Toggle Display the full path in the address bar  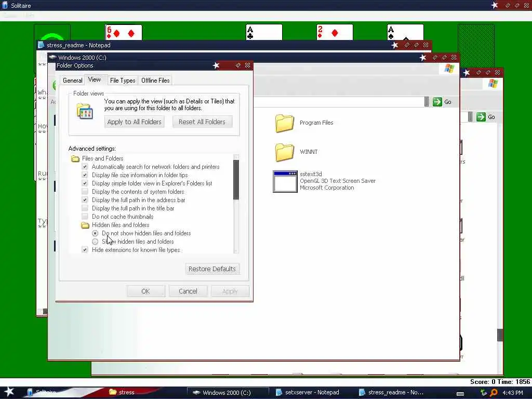[85, 200]
